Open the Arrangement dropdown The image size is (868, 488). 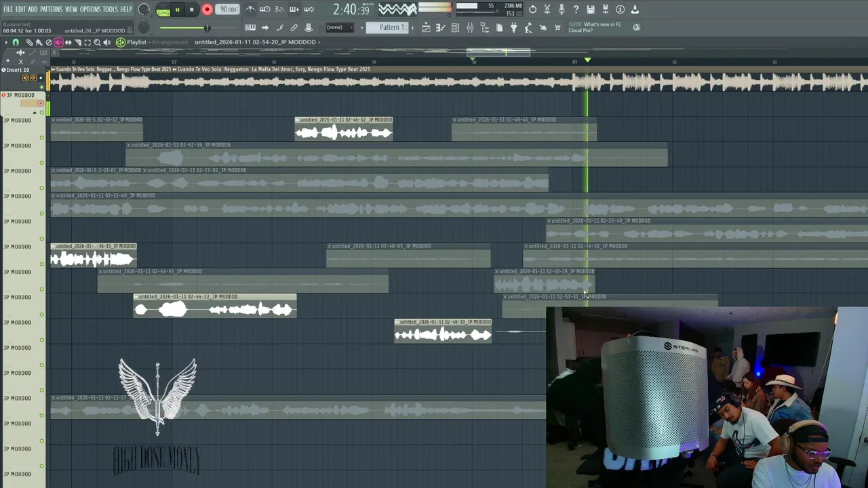(x=170, y=42)
